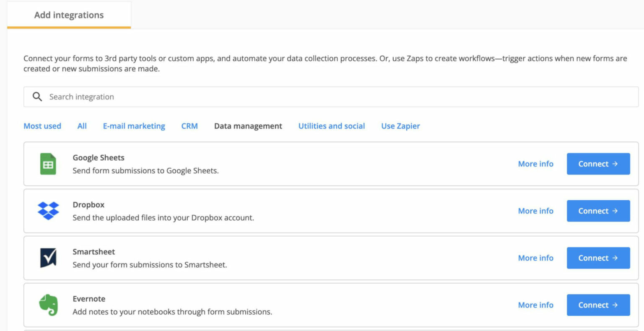Click the Dropbox logo icon
The width and height of the screenshot is (644, 331).
pos(48,211)
